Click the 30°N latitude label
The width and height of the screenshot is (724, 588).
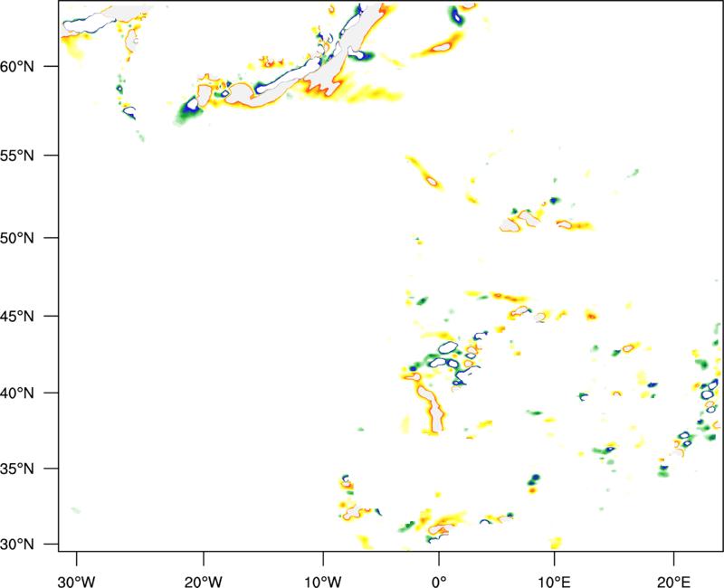click(x=17, y=545)
